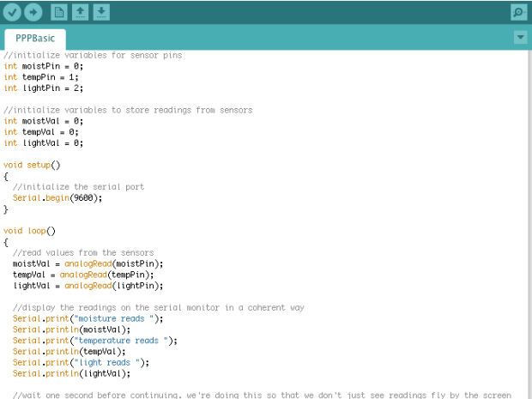Select the PPPBasic sketch tab
This screenshot has width=532, height=399.
tap(35, 39)
